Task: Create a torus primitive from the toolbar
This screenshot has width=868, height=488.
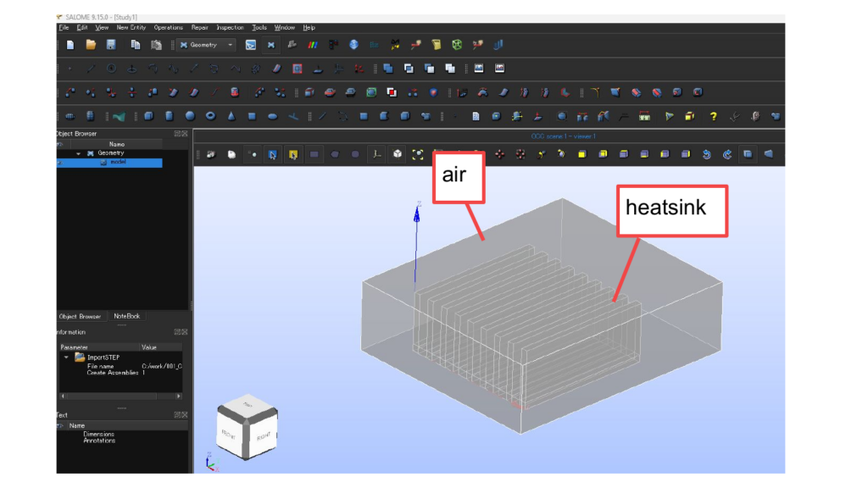Action: pyautogui.click(x=210, y=116)
